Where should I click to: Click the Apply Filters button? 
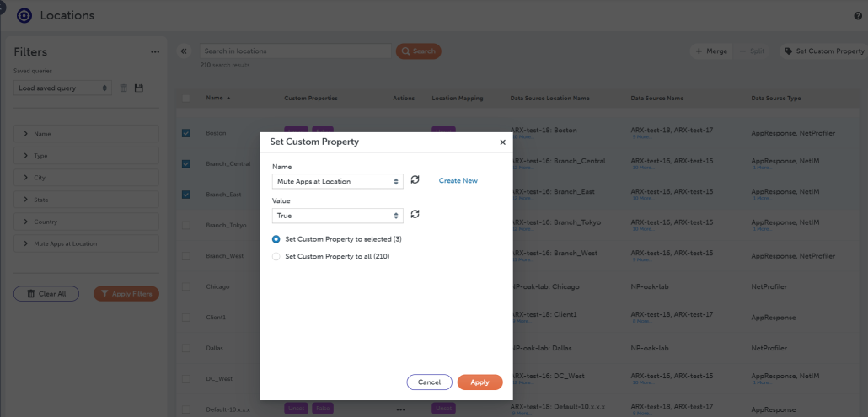click(x=126, y=294)
